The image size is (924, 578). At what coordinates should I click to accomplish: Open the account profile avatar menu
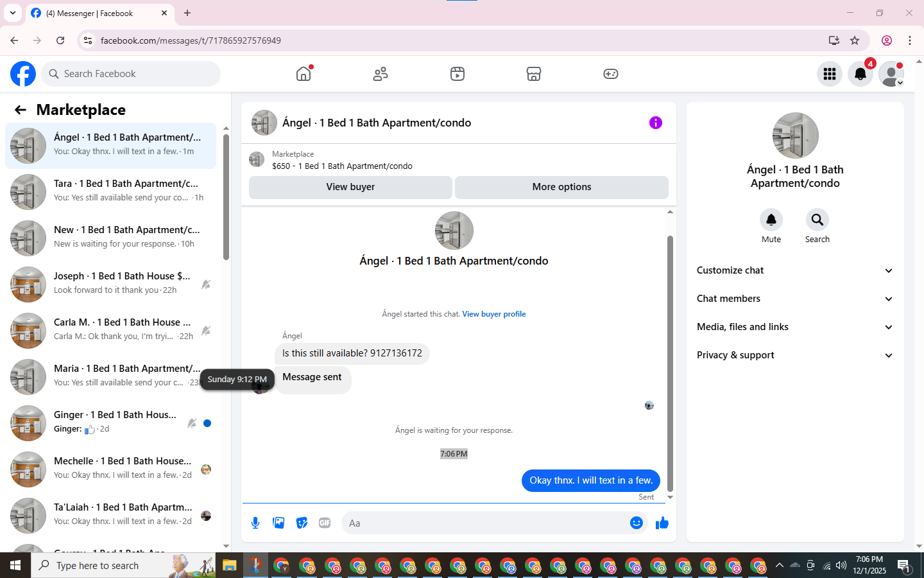pyautogui.click(x=891, y=74)
